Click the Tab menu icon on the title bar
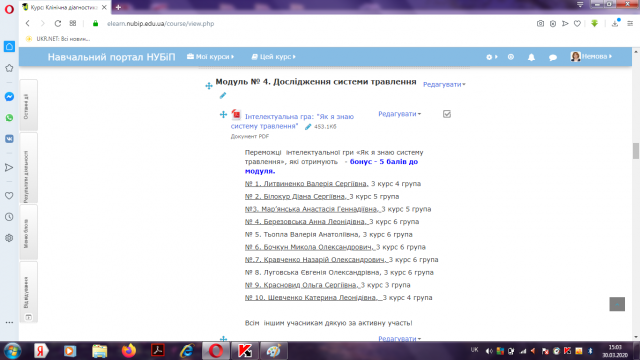This screenshot has height=360, width=640. tap(580, 4)
